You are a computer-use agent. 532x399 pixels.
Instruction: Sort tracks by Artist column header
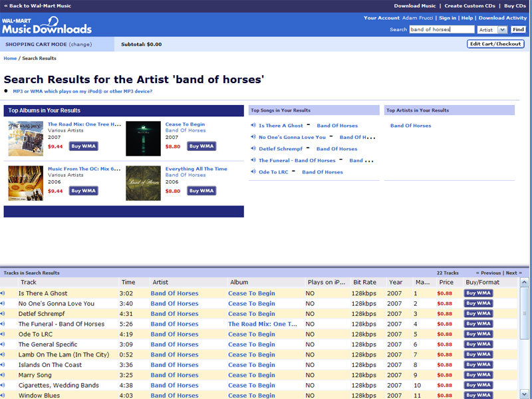tap(160, 282)
